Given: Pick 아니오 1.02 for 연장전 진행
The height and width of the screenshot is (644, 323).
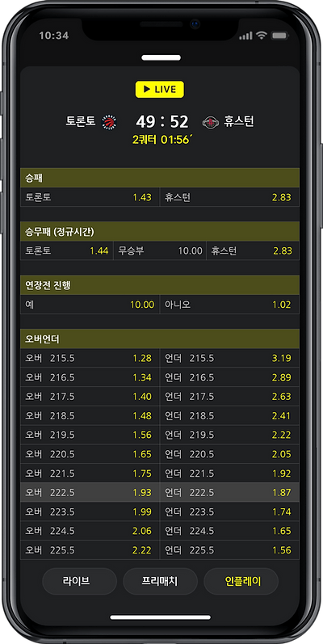Looking at the screenshot, I should pos(229,305).
